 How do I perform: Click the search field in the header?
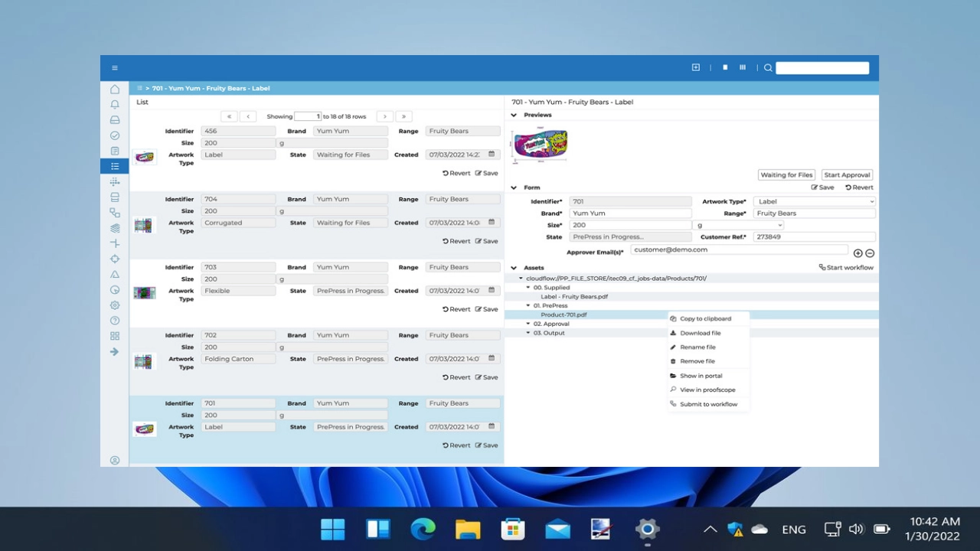tap(822, 68)
